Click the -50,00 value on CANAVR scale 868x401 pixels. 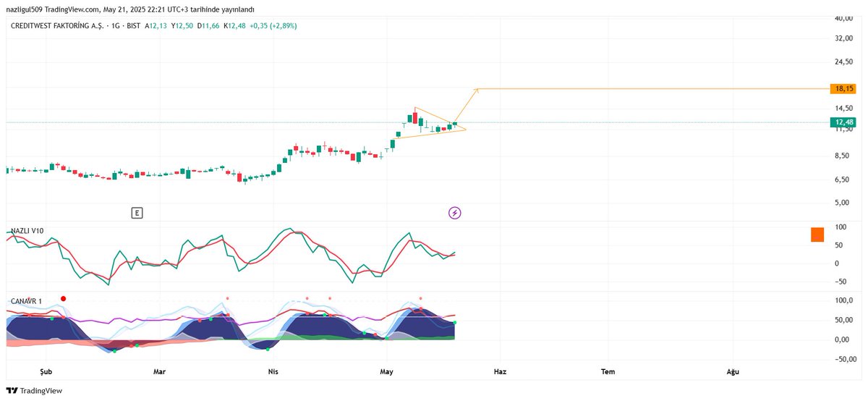tap(844, 358)
